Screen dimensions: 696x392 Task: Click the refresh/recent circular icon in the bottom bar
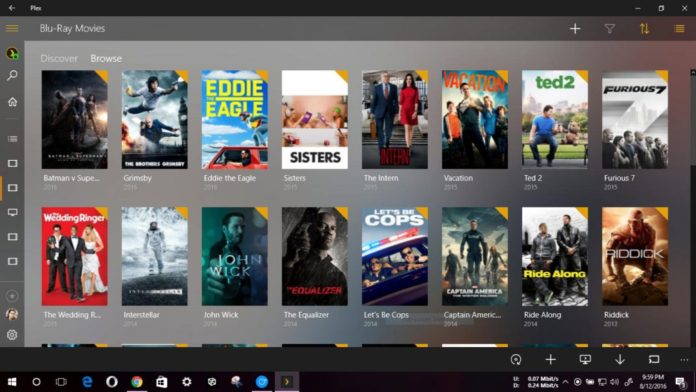pos(516,359)
